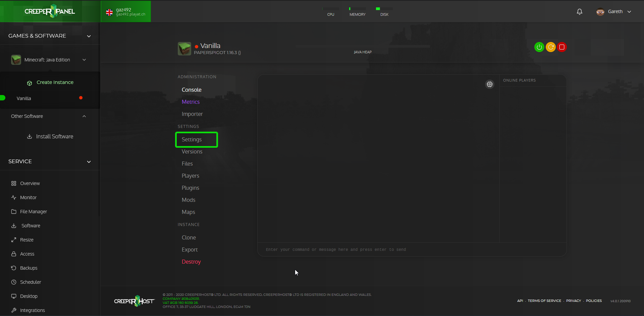Click the console command input field
The height and width of the screenshot is (316, 644).
tap(412, 250)
